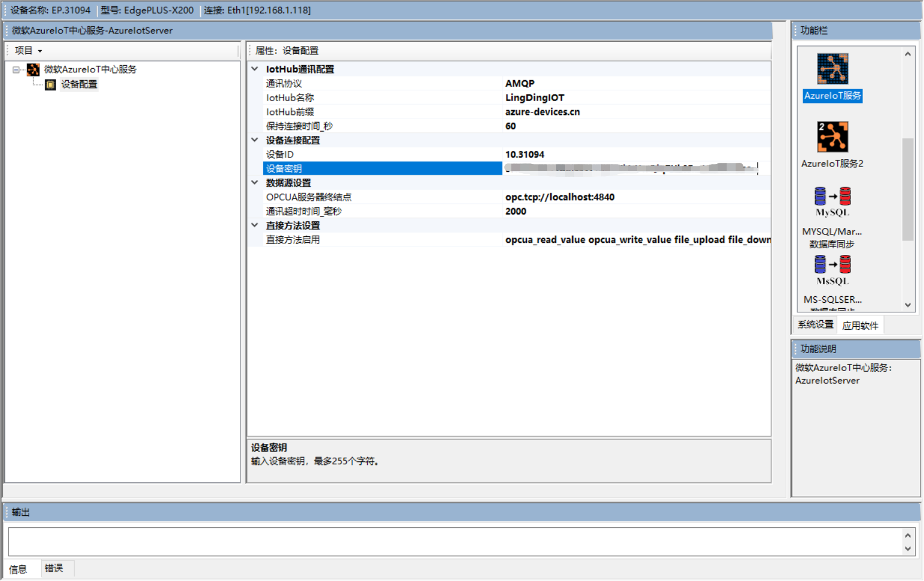Switch to the 系统设置 tab
Image resolution: width=924 pixels, height=581 pixels.
pos(815,324)
